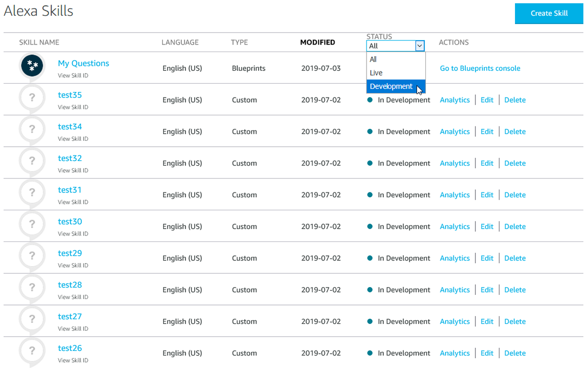
Task: Click the test28 skill placeholder icon
Action: 32,288
